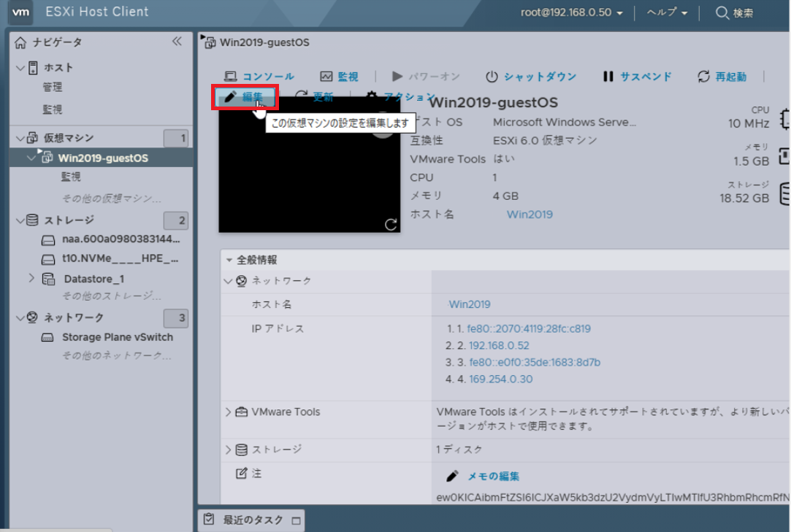This screenshot has height=532, width=791.
Task: Select 仮想マシン in the navigator
Action: coord(69,138)
